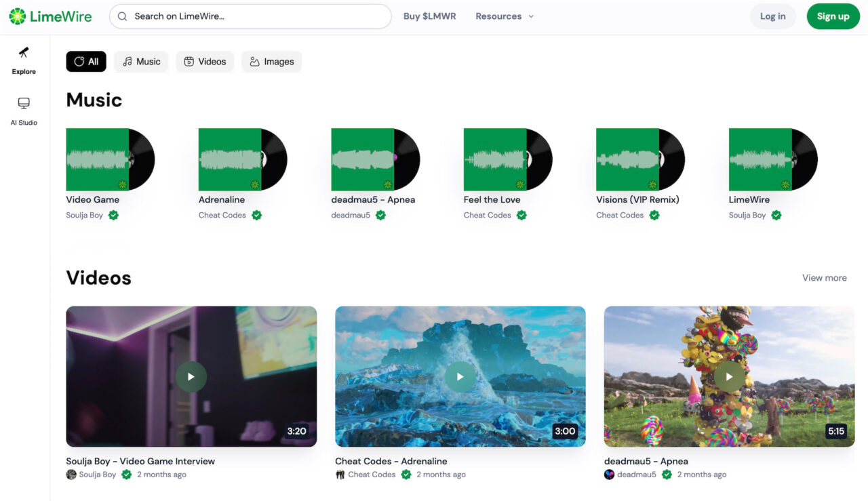Play the deadmau5 - Apnea video
The height and width of the screenshot is (501, 868).
[729, 376]
